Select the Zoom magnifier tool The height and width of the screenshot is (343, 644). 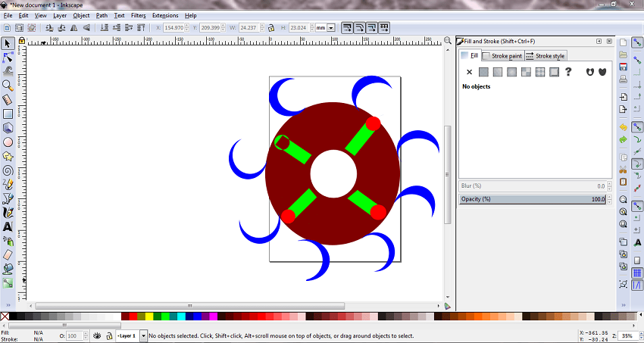[8, 86]
